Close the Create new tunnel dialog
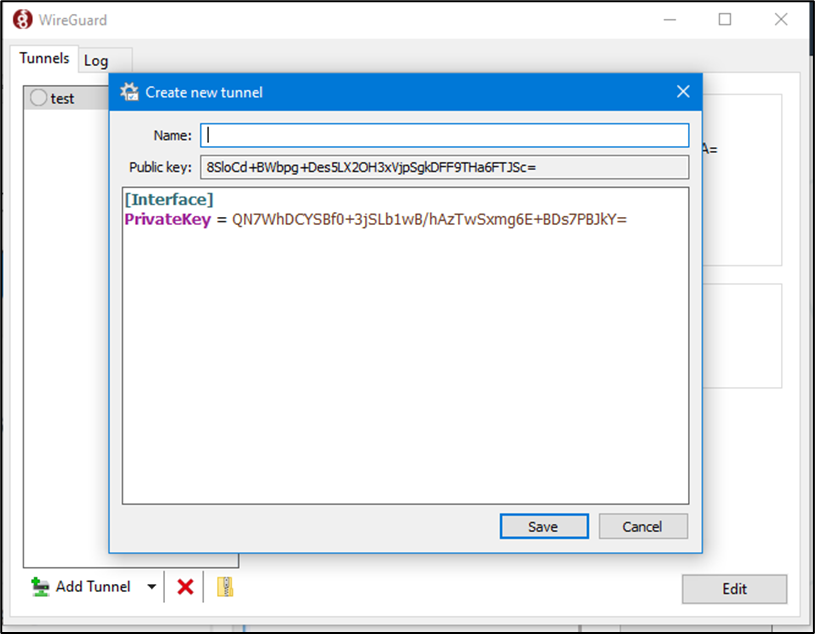 [683, 92]
